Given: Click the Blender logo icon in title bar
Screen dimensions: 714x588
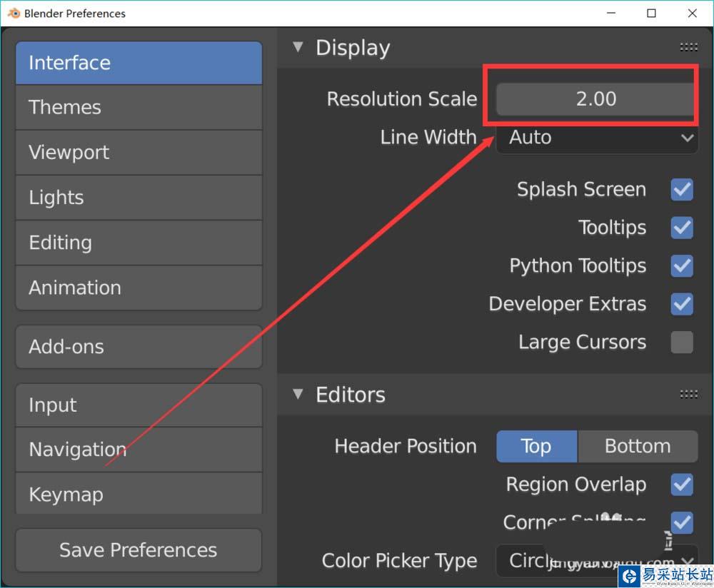Looking at the screenshot, I should (x=14, y=13).
